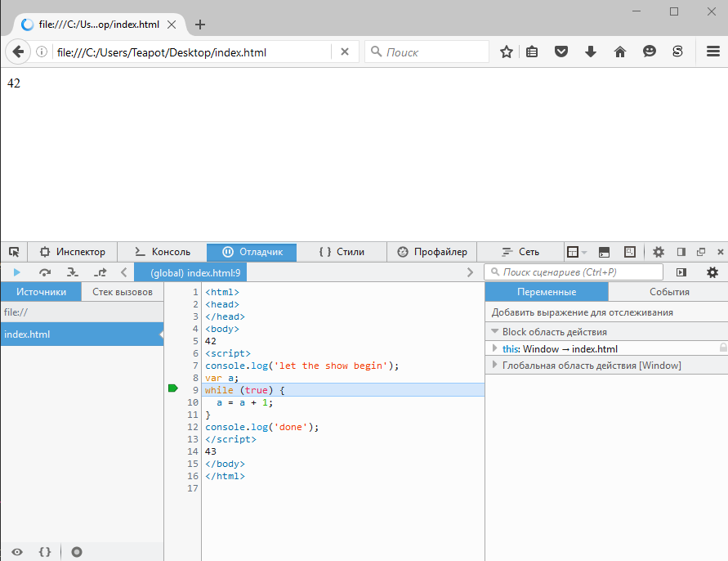This screenshot has height=561, width=728.
Task: Open the Стили editor tab
Action: click(x=342, y=252)
